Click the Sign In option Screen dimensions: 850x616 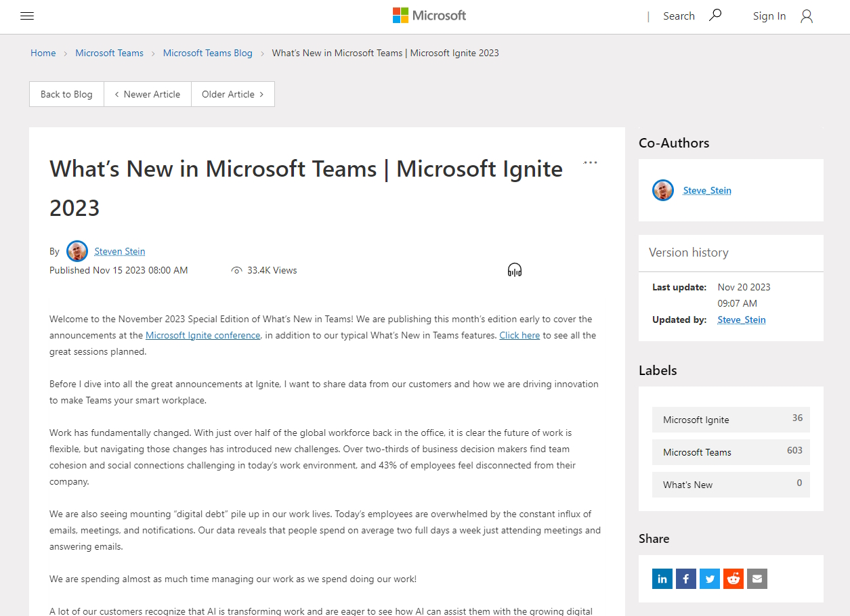coord(769,16)
